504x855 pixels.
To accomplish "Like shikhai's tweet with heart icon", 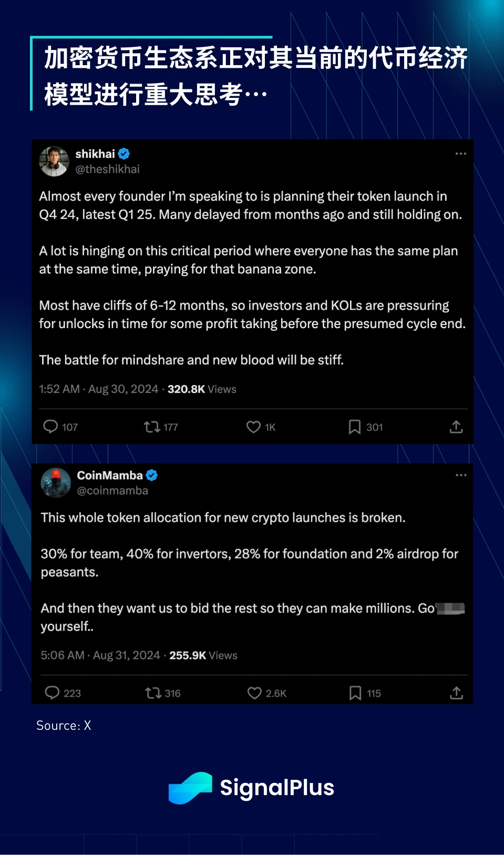I will [x=253, y=426].
